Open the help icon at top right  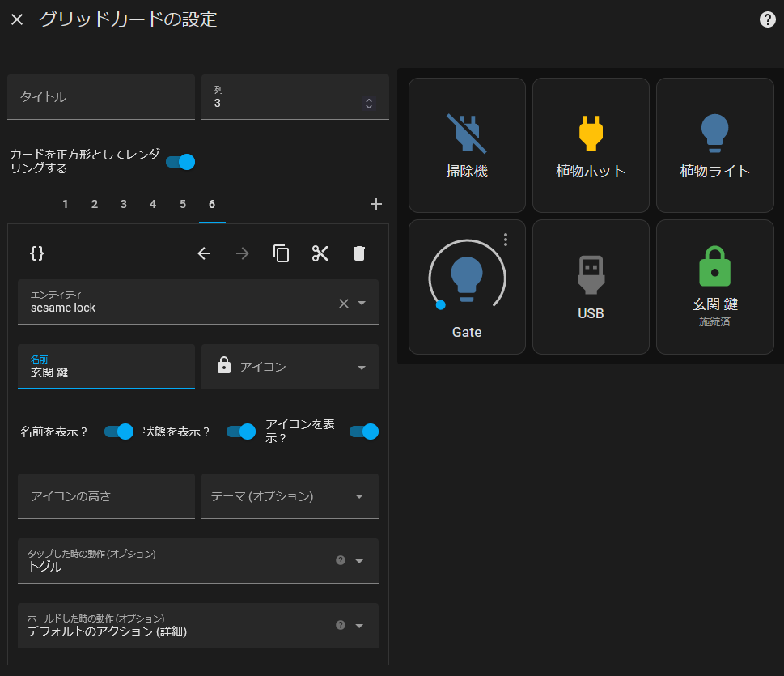point(768,19)
